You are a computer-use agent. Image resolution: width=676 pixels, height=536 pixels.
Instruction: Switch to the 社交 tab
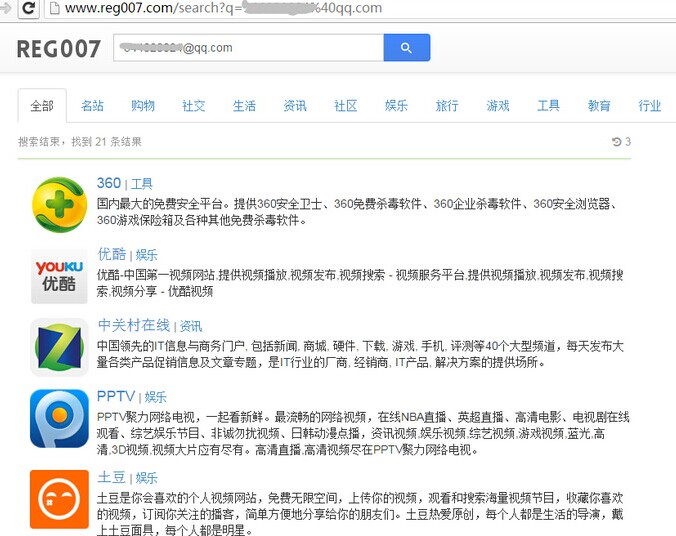194,106
